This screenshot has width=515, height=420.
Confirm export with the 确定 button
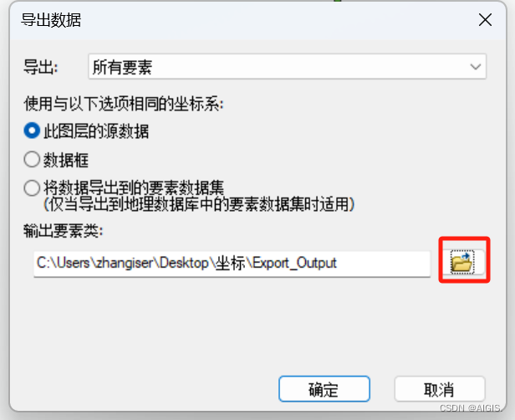pos(324,389)
